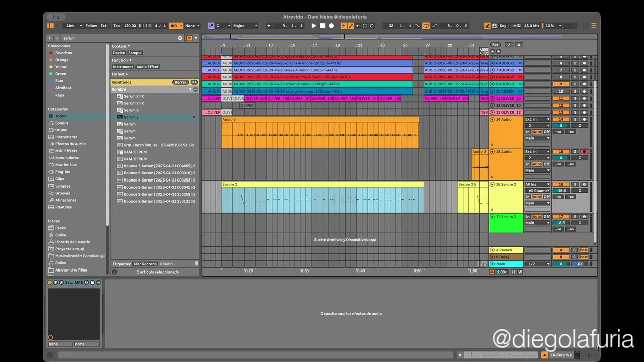Clear the serum search field
This screenshot has width=644, height=362.
point(180,38)
